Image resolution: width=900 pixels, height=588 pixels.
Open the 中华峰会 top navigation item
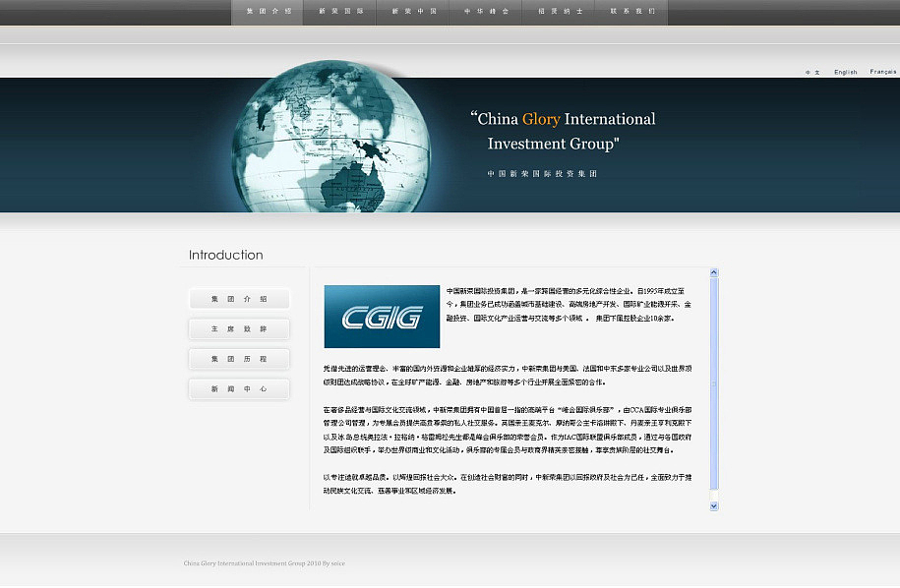coord(486,12)
